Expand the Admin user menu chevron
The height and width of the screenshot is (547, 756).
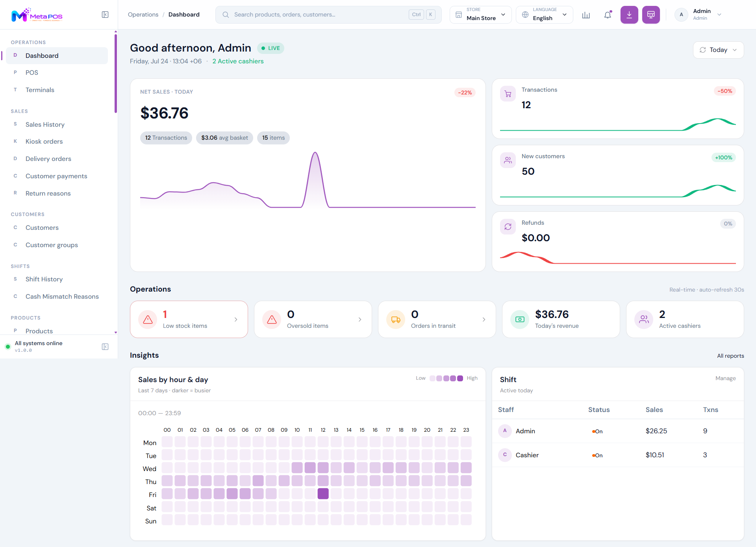click(719, 15)
